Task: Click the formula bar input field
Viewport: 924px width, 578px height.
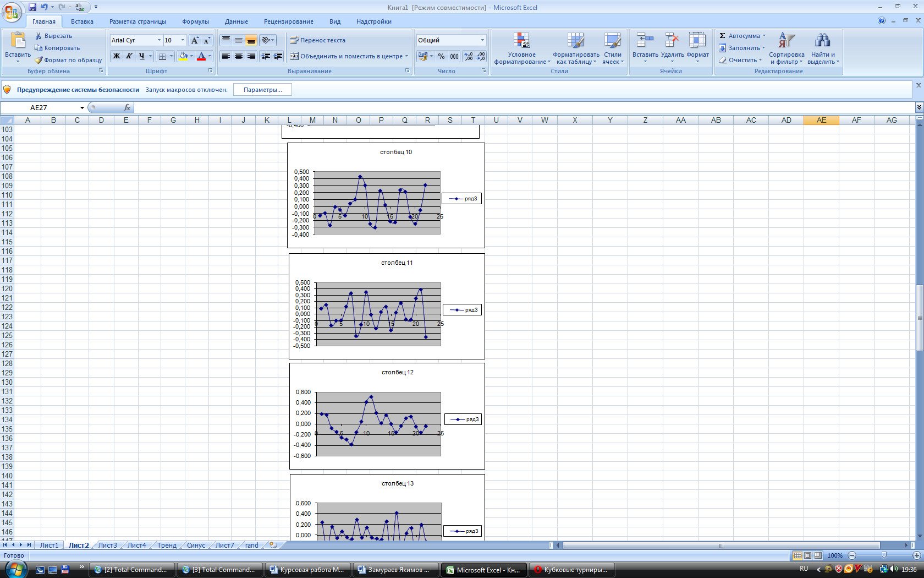Action: pyautogui.click(x=524, y=107)
